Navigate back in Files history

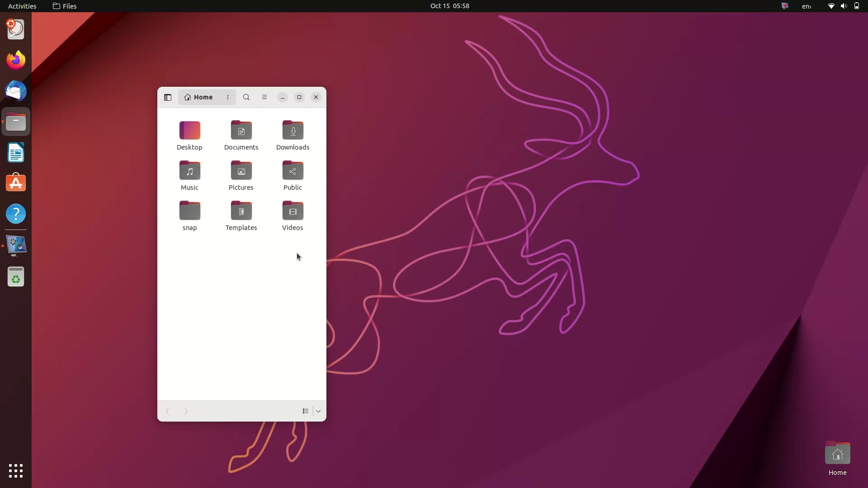168,411
